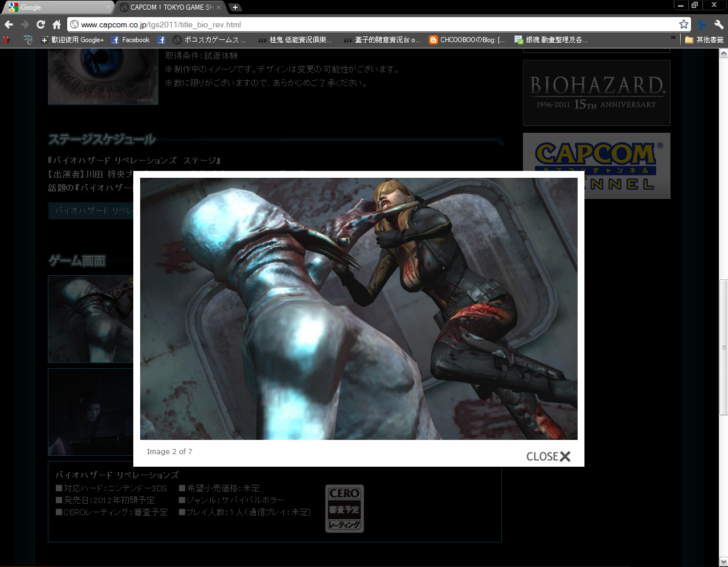This screenshot has height=567, width=728.
Task: Go to the browser home page icon
Action: (x=56, y=25)
